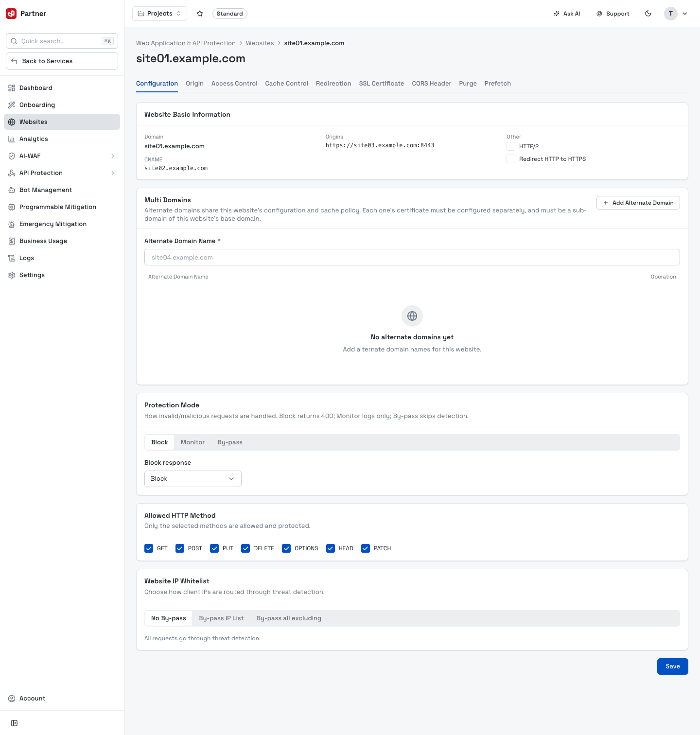Click the Quick search input field

62,41
